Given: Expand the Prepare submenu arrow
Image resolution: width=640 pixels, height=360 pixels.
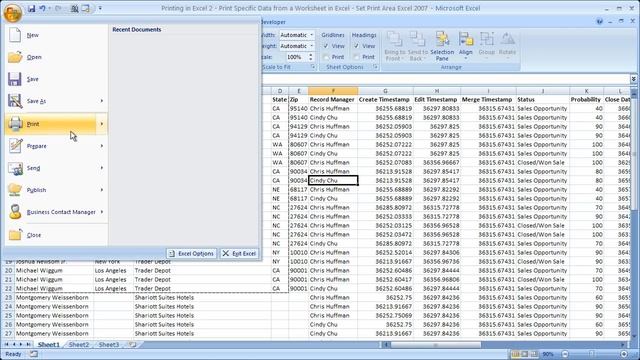Looking at the screenshot, I should (102, 146).
